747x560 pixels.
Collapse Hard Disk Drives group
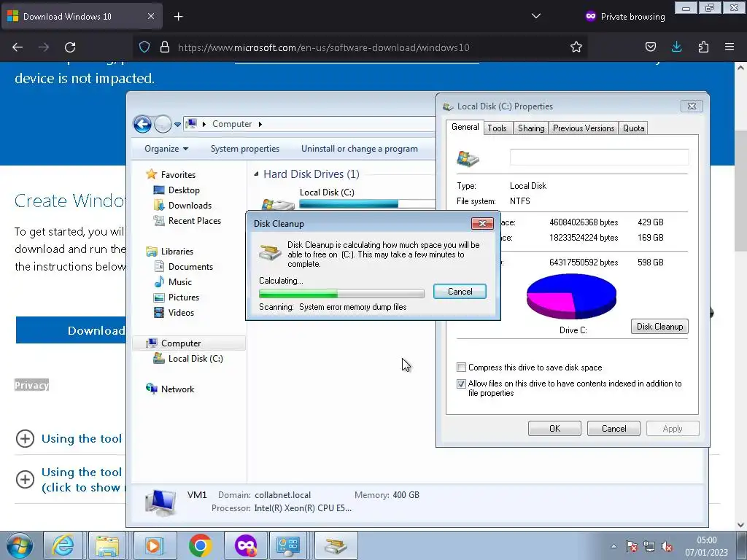[x=256, y=174]
